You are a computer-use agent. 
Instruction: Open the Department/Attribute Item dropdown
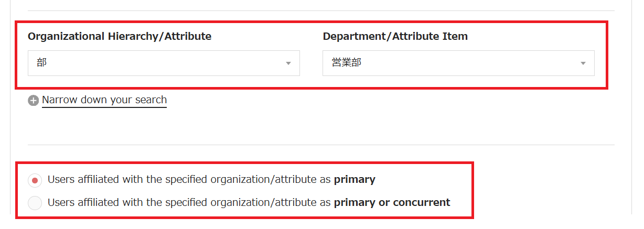[458, 63]
